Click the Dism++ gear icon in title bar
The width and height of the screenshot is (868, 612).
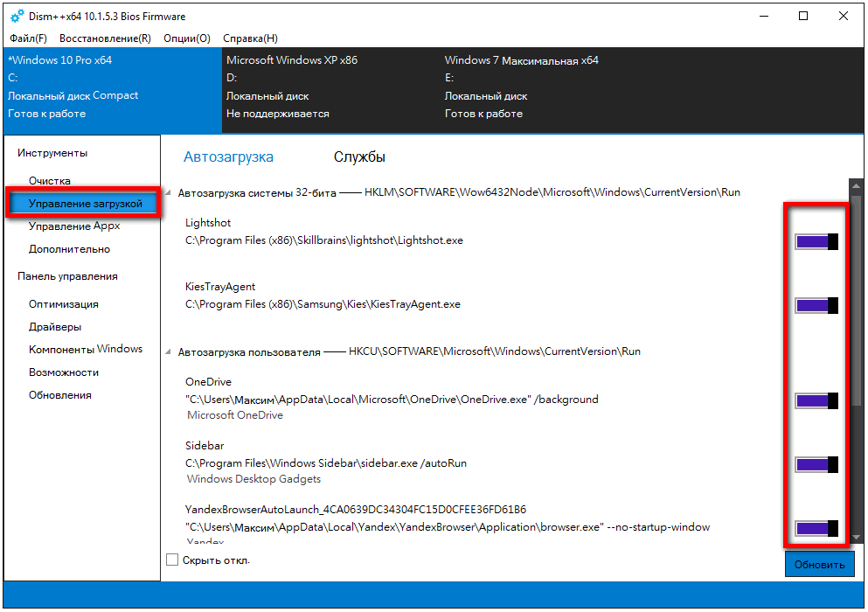click(x=17, y=17)
